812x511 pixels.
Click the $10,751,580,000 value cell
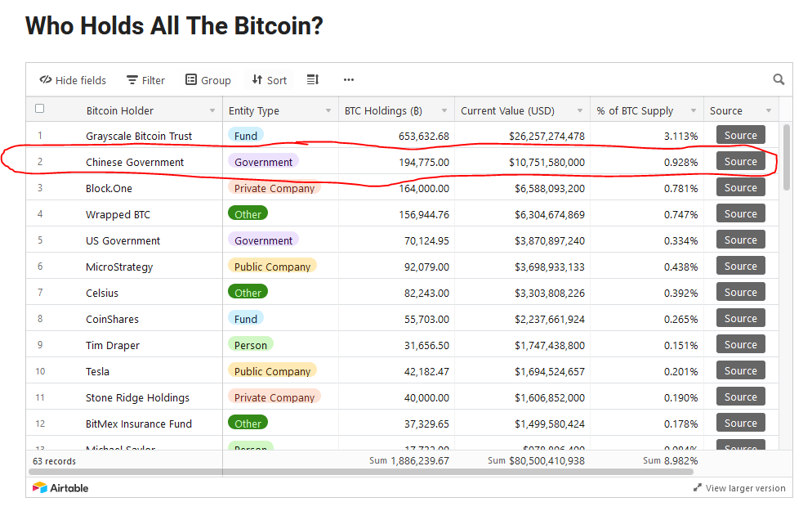tap(522, 162)
